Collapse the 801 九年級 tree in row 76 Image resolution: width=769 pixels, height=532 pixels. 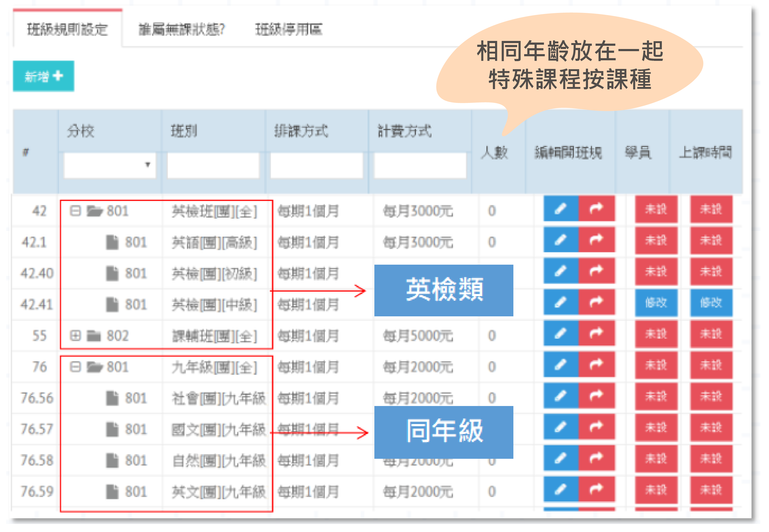[75, 367]
